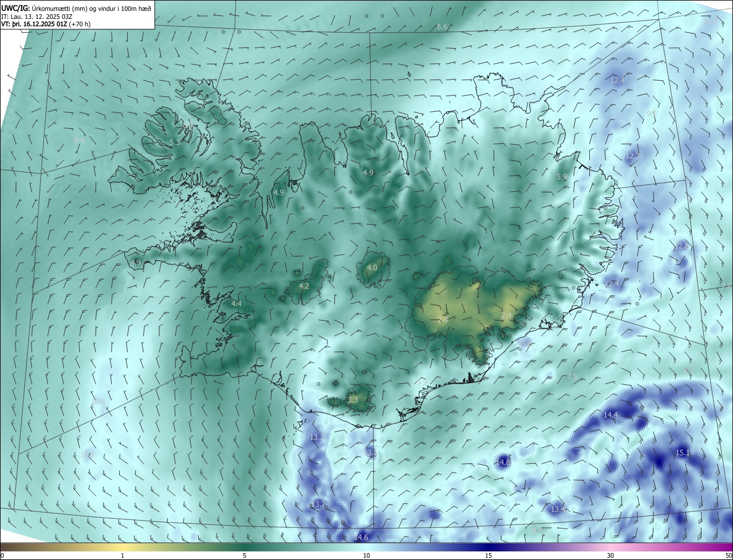The image size is (733, 560).
Task: Click the colorbar tick label 15
Action: click(488, 555)
